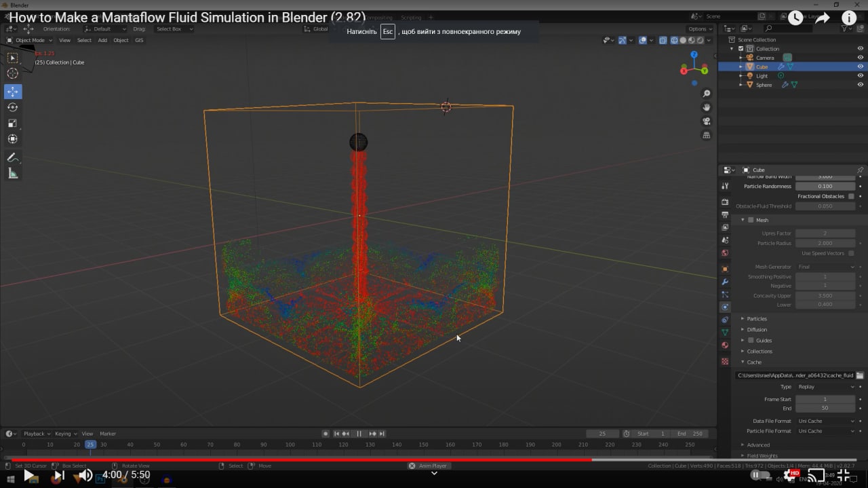Hide the Sphere in outliner
Screen dimensions: 868x488
pos(861,85)
